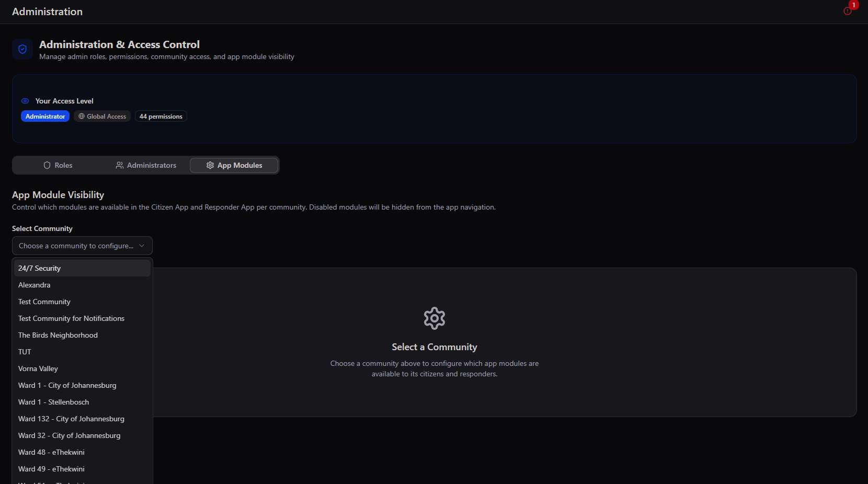Viewport: 868px width, 484px height.
Task: Pick Vorna Valley from the list
Action: 82,368
